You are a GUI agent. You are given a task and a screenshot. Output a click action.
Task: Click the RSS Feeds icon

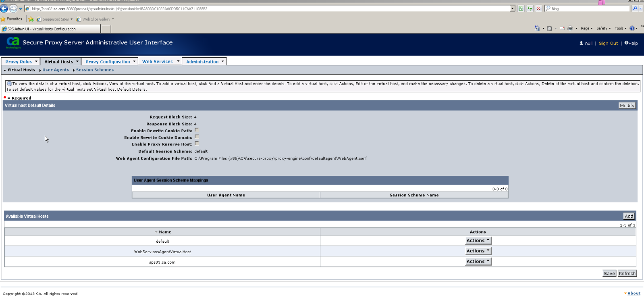[x=549, y=28]
